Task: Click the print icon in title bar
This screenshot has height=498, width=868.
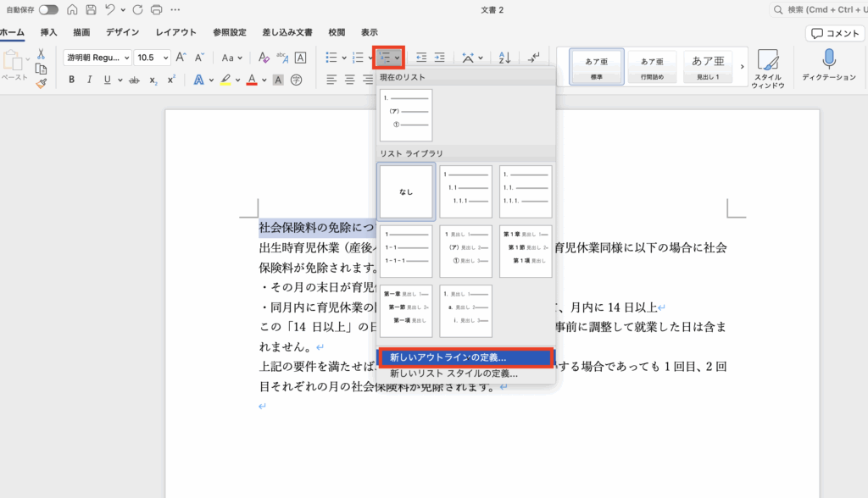Action: 156,9
